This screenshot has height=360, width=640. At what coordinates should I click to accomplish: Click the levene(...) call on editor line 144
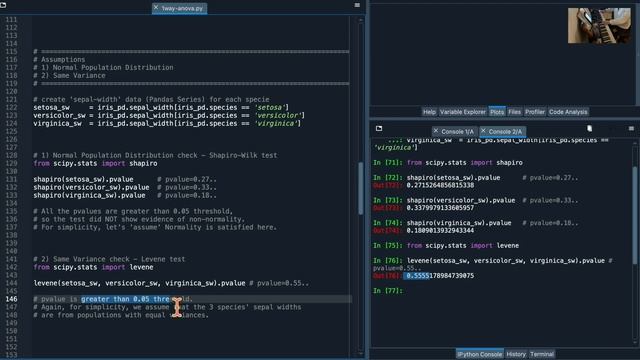(x=139, y=283)
